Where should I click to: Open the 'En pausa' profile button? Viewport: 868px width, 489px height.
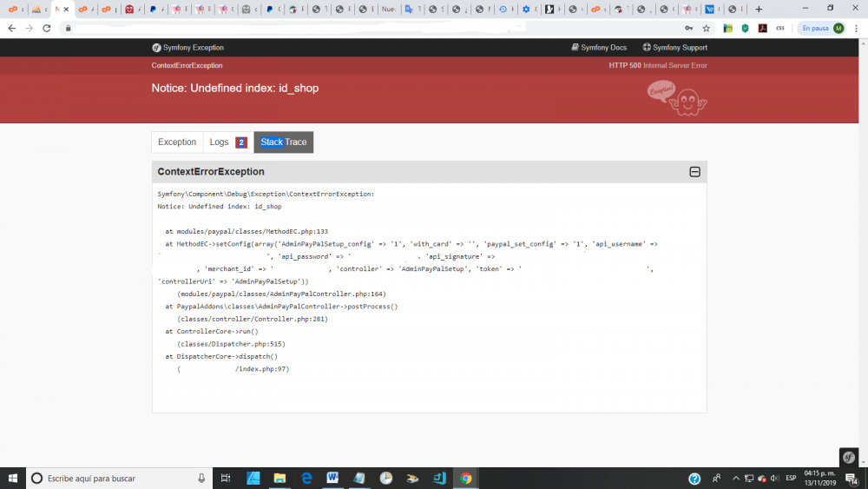point(823,29)
